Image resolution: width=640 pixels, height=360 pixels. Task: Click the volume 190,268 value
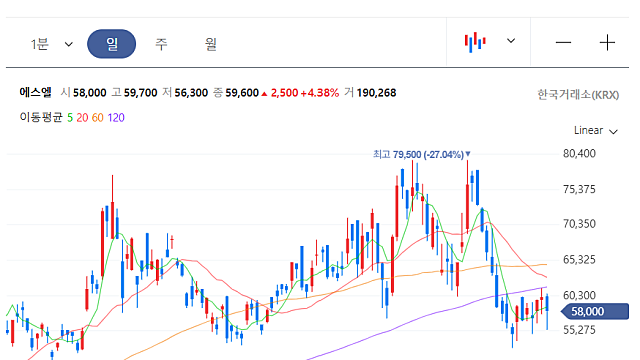[376, 93]
